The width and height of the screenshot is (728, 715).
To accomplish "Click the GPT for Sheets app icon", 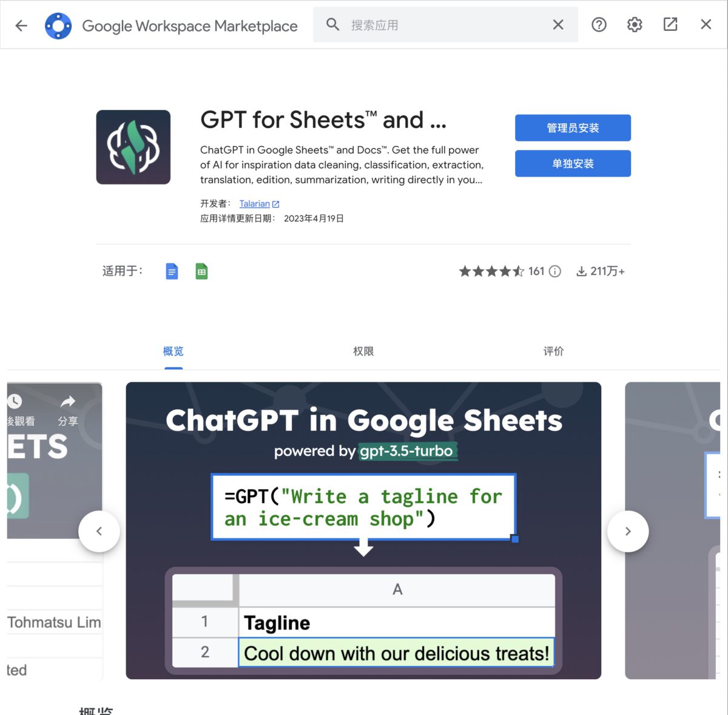I will [x=133, y=147].
